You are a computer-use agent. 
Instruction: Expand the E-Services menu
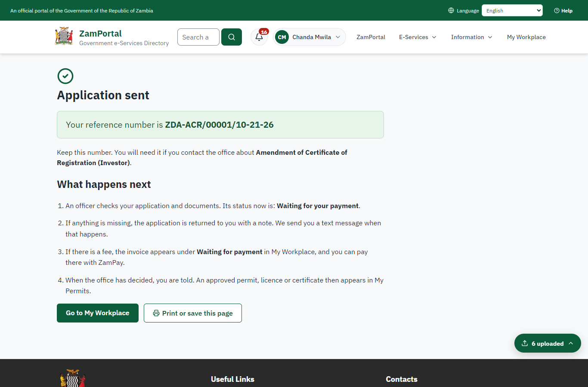[x=418, y=37]
